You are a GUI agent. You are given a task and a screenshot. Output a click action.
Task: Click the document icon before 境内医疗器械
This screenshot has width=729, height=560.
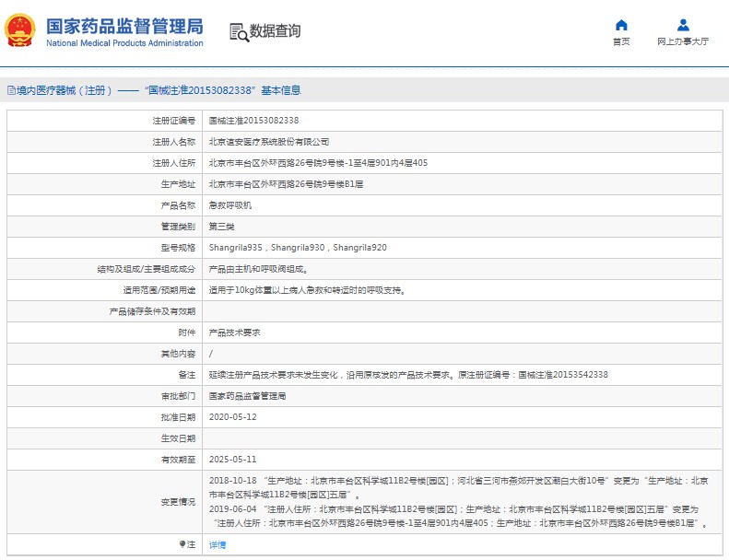(x=10, y=90)
